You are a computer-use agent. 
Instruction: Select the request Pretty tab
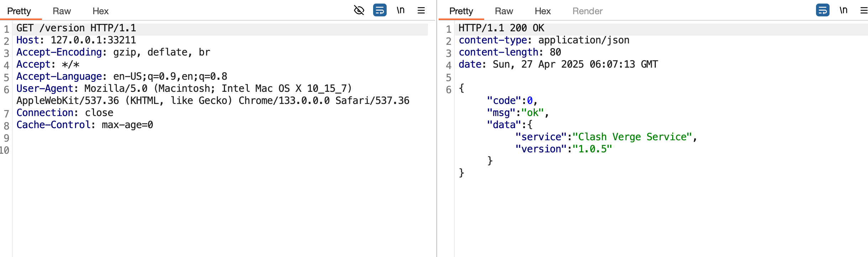point(19,11)
